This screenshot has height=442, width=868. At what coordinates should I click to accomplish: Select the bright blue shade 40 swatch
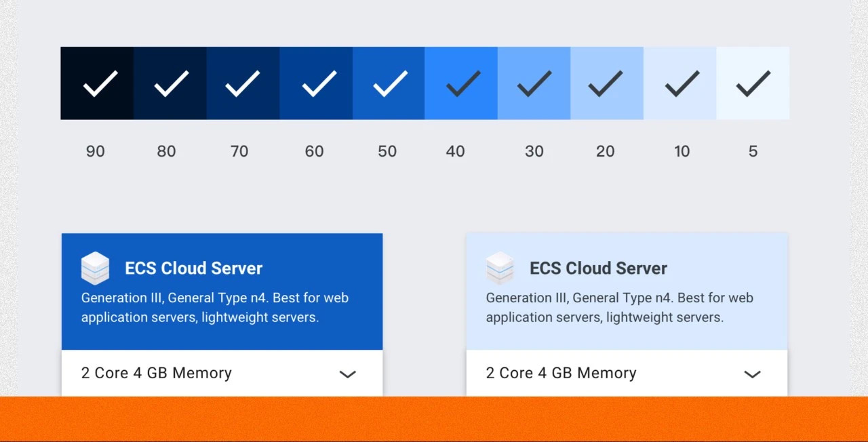[462, 83]
